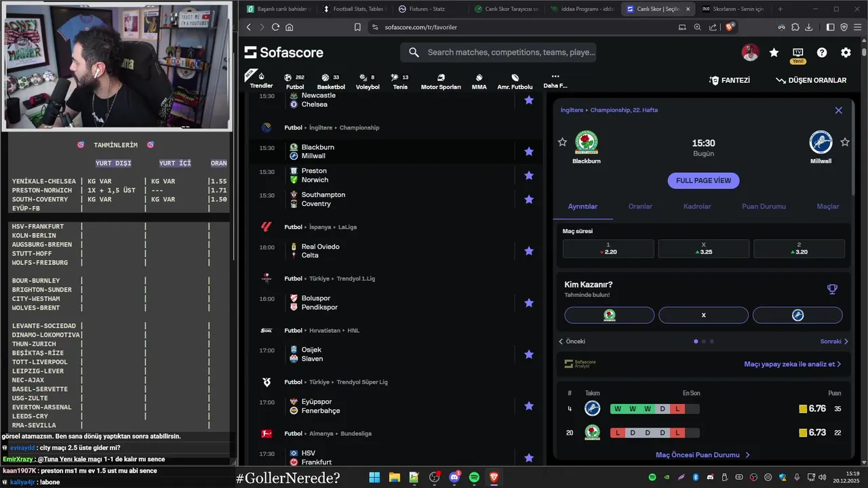868x488 pixels.
Task: Unfavorite the Preston vs Norwich match star
Action: (x=529, y=176)
